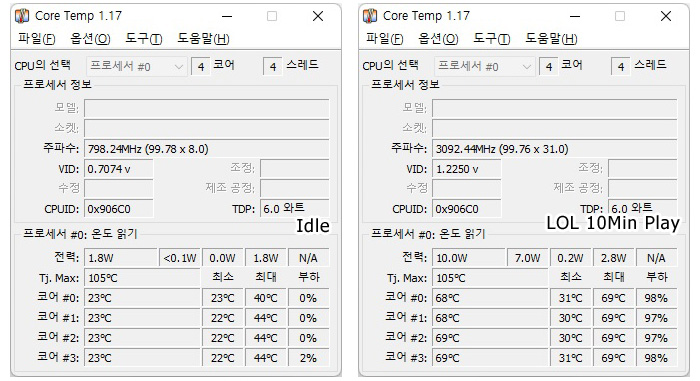This screenshot has height=381, width=700.
Task: Click VID field showing 1.2250 v
Action: [466, 169]
